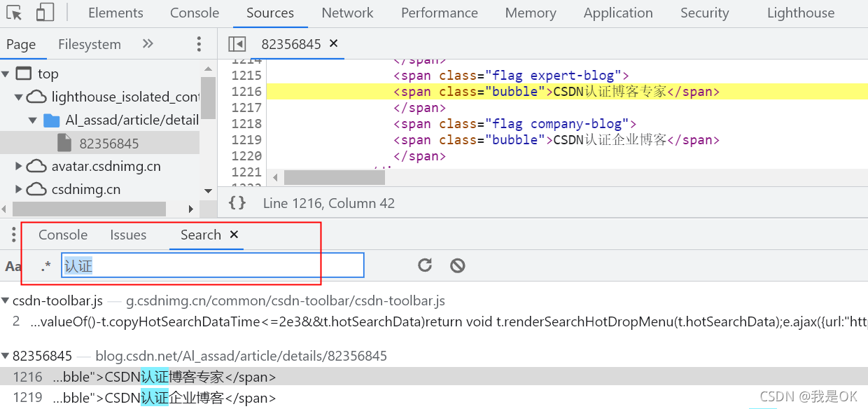Expand the avatar.csdnimg.cn domain
868x409 pixels.
pos(19,167)
